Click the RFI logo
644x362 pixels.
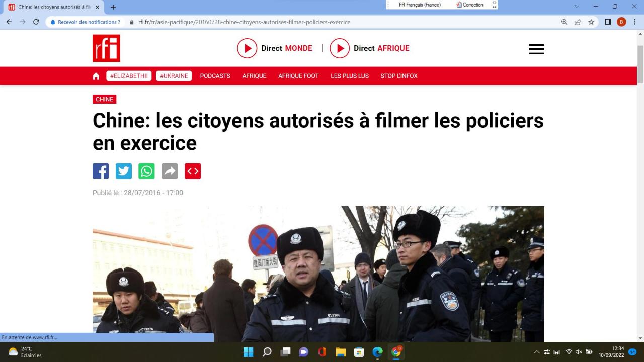106,48
